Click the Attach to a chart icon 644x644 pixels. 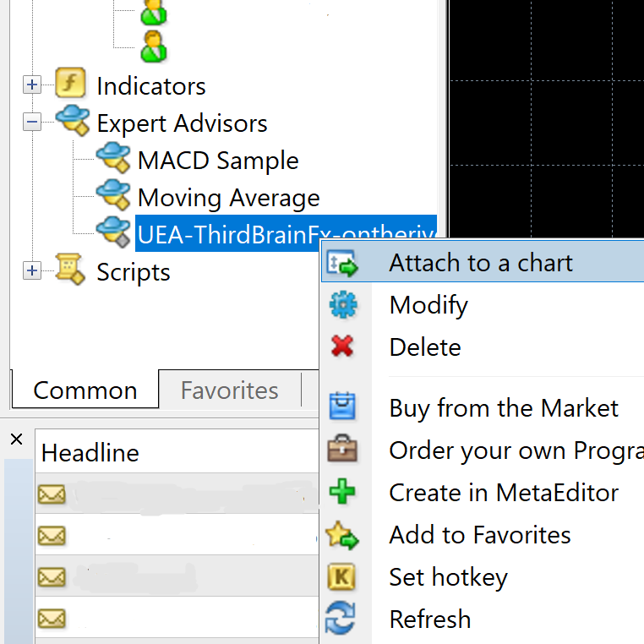click(342, 264)
